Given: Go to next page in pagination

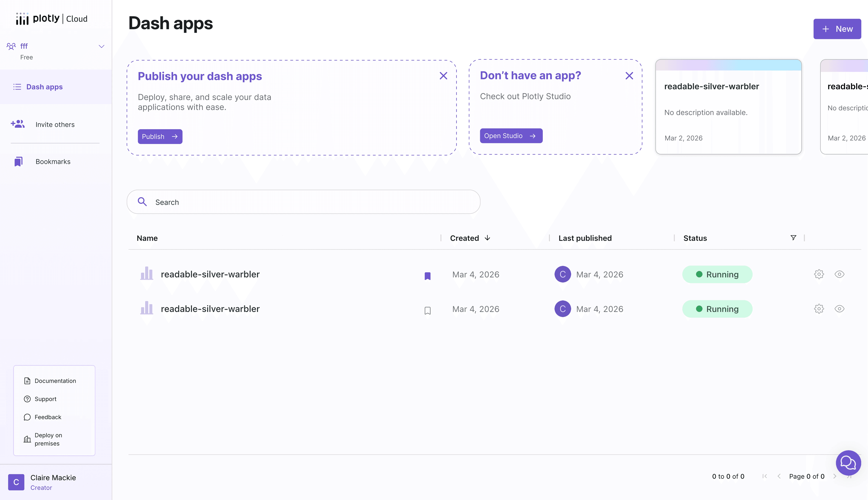Looking at the screenshot, I should [x=834, y=476].
